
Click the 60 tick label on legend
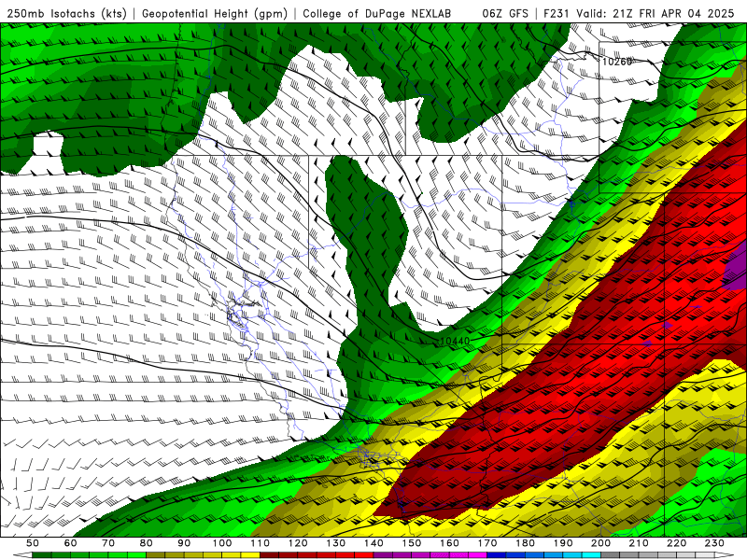(71, 543)
